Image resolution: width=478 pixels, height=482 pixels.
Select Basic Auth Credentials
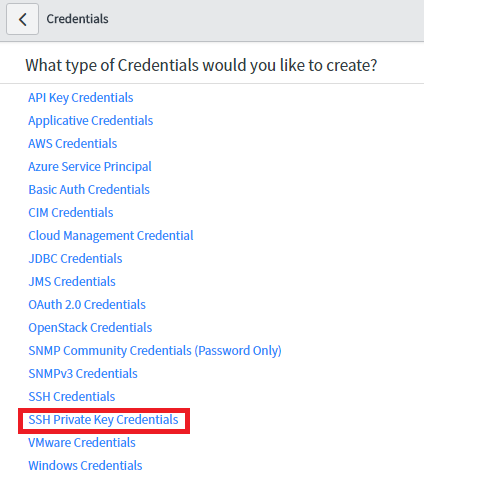point(89,190)
